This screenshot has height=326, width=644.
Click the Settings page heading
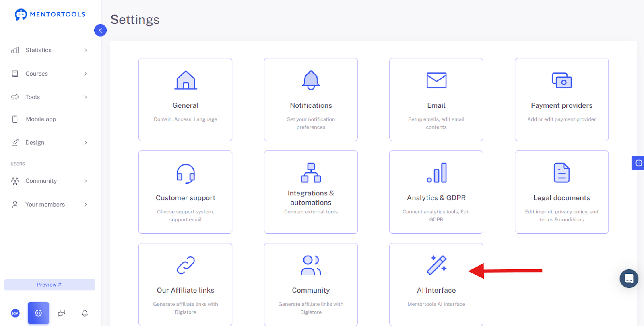(135, 20)
